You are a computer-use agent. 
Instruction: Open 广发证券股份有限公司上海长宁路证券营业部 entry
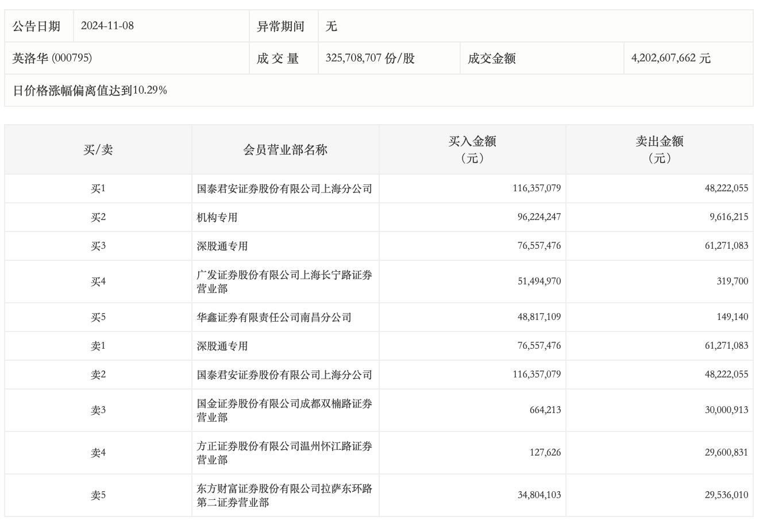284,282
